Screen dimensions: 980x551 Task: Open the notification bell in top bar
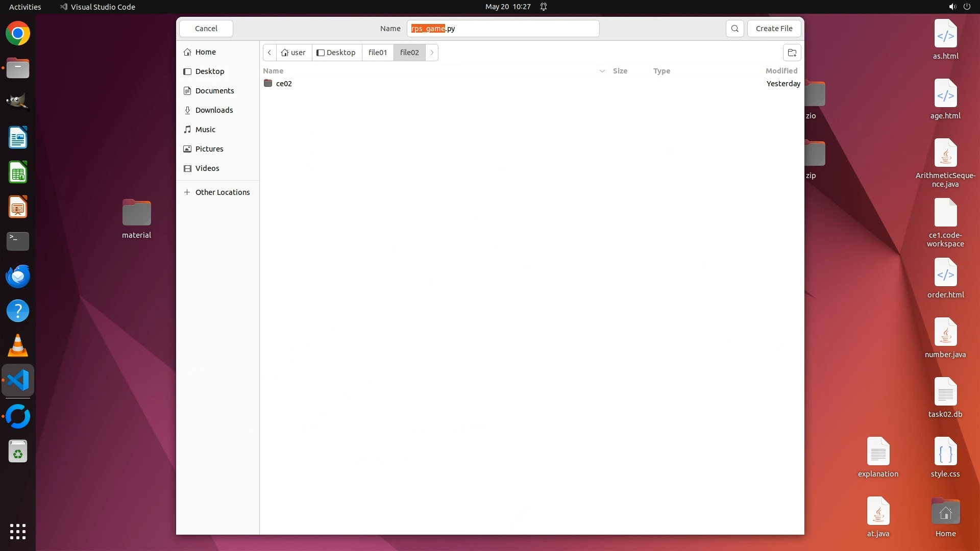[544, 7]
